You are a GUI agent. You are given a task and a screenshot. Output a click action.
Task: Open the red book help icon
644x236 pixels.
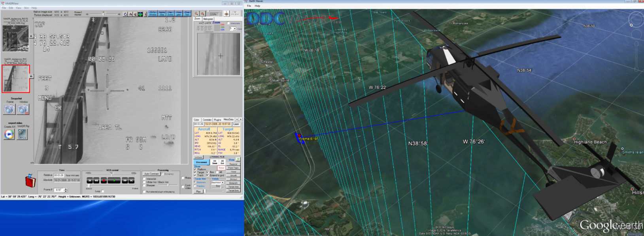coord(30,181)
